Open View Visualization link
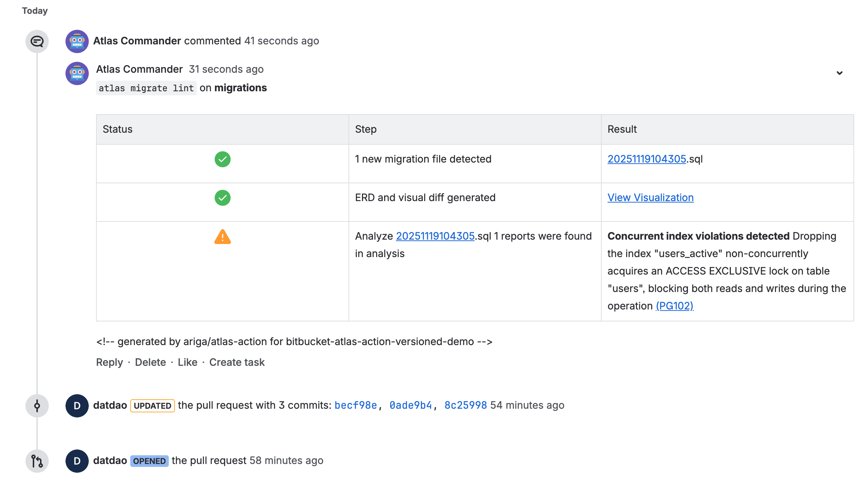868x488 pixels. [650, 197]
